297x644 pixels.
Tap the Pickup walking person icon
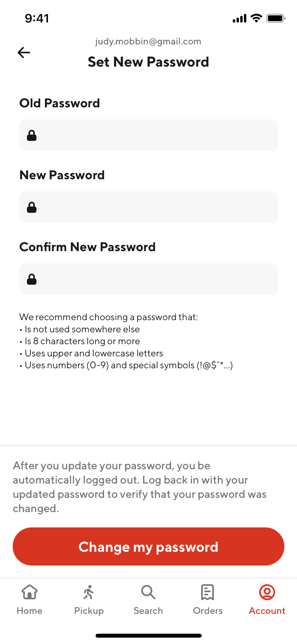(89, 592)
